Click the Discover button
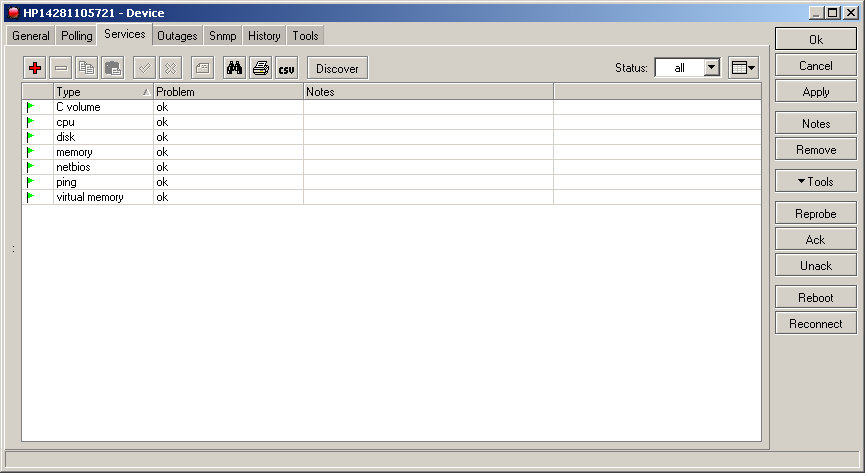Screen dimensions: 865x473 [337, 68]
